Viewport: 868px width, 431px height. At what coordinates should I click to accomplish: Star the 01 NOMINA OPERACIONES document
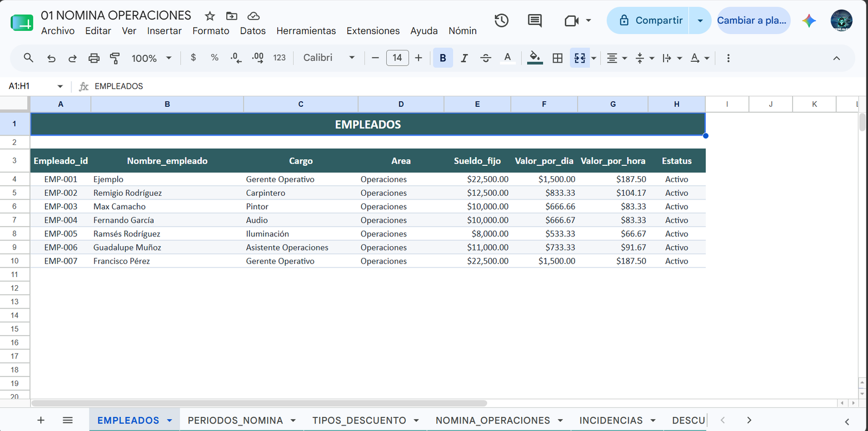pos(210,16)
